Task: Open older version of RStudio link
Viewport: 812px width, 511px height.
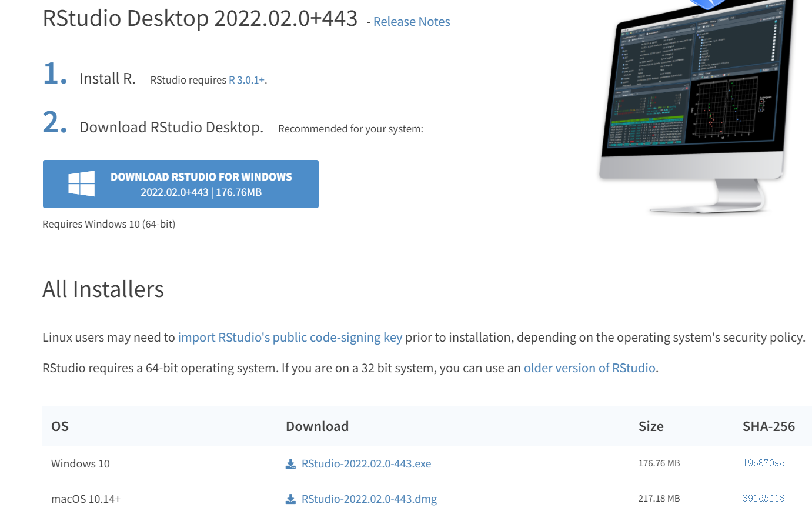Action: [x=590, y=368]
